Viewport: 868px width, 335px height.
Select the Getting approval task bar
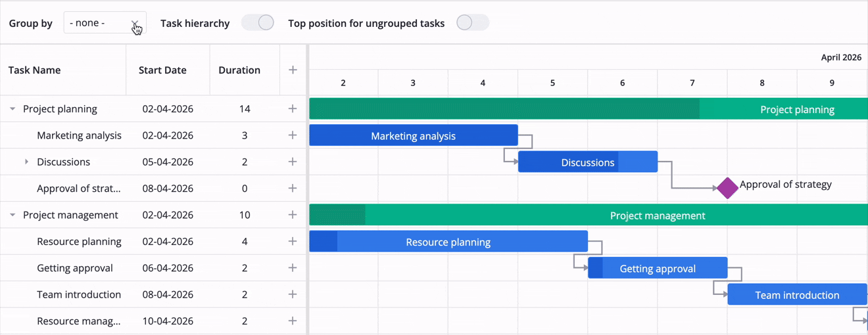tap(658, 268)
